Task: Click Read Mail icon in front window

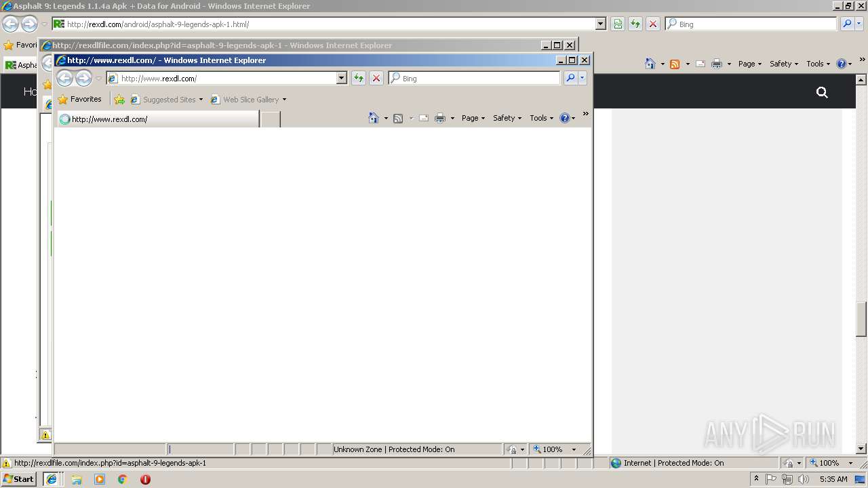Action: [x=424, y=118]
